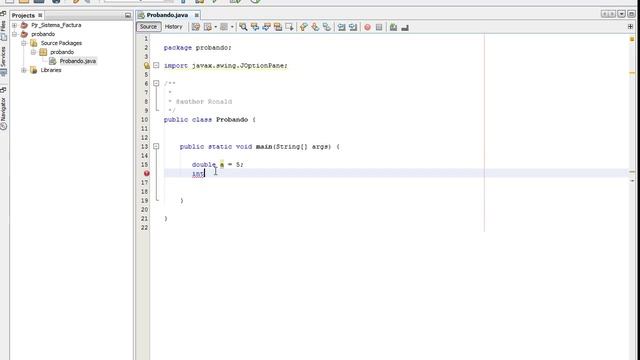This screenshot has width=640, height=360.
Task: Click the hint lightbulb on import line
Action: [x=147, y=65]
